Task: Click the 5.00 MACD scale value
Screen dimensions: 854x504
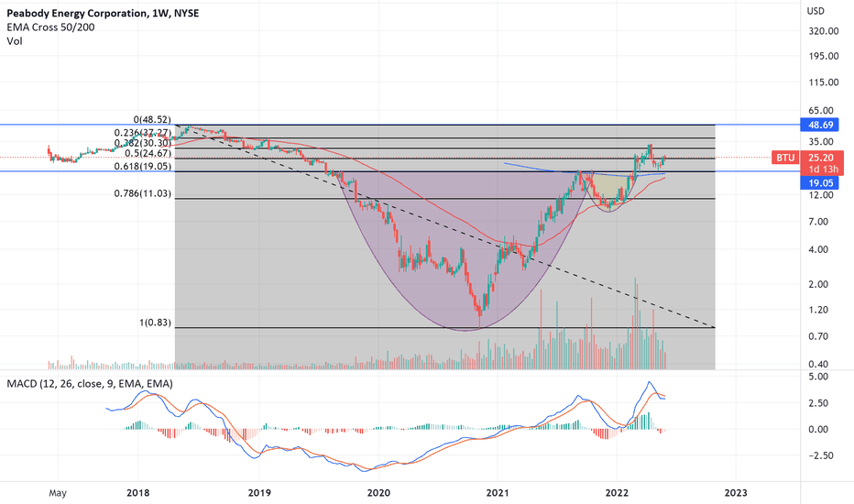Action: 818,377
